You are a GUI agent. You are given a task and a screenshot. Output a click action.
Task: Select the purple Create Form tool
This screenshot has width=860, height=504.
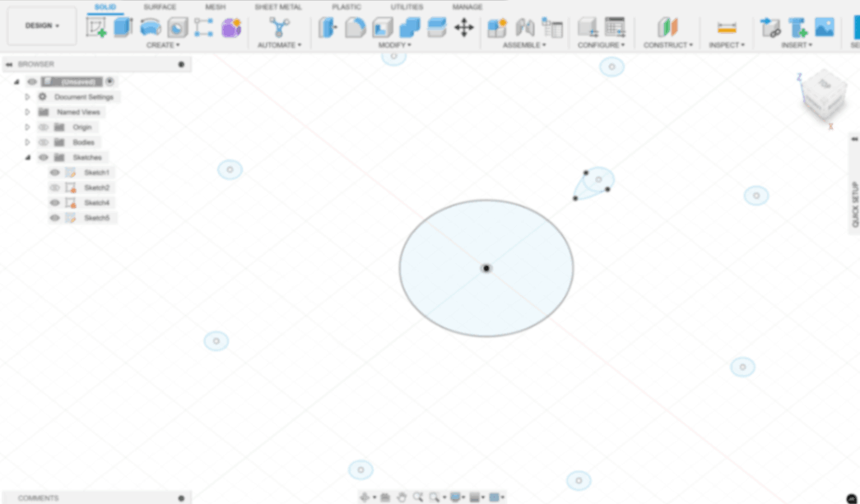(x=231, y=27)
